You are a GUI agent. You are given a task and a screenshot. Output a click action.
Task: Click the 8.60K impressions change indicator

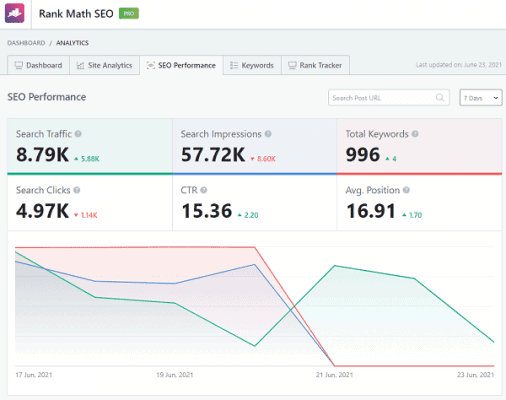click(x=263, y=159)
